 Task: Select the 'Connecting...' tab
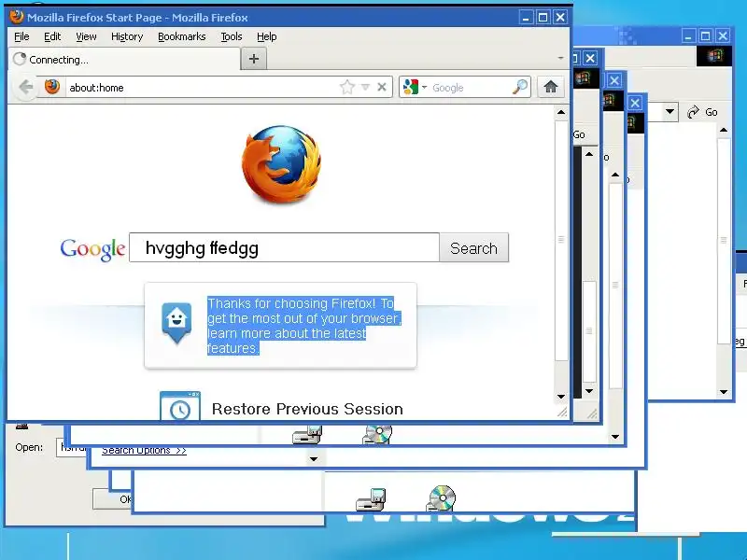(125, 60)
